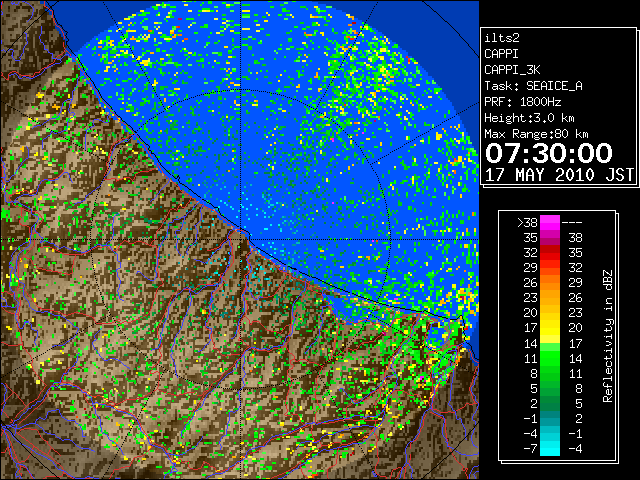This screenshot has height=480, width=640.
Task: Pick the yellow 17 dBZ legend swatch
Action: pyautogui.click(x=550, y=328)
